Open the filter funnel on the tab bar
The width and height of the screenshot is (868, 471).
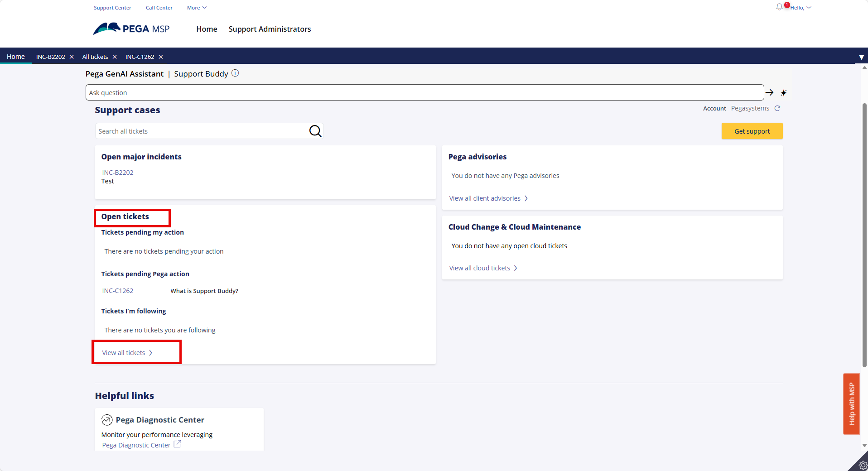(x=861, y=57)
